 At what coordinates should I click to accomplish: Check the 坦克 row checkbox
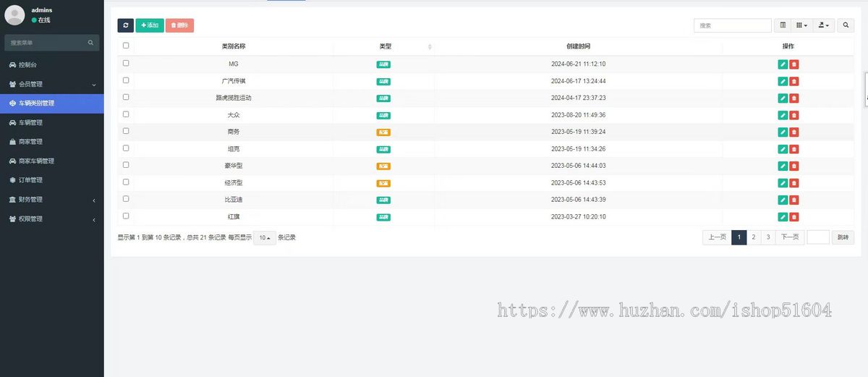coord(126,148)
